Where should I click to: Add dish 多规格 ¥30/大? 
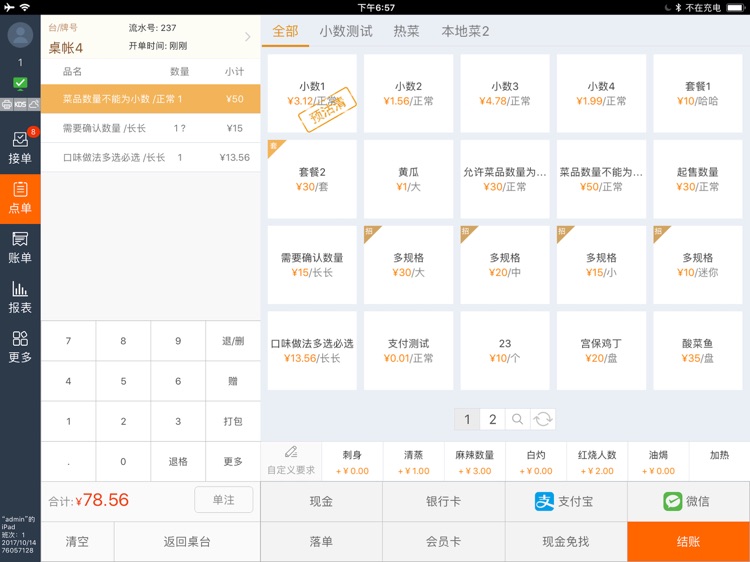(x=408, y=264)
